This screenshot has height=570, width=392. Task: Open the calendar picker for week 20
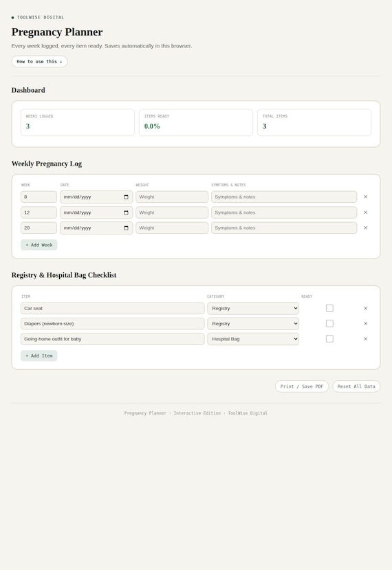(126, 228)
